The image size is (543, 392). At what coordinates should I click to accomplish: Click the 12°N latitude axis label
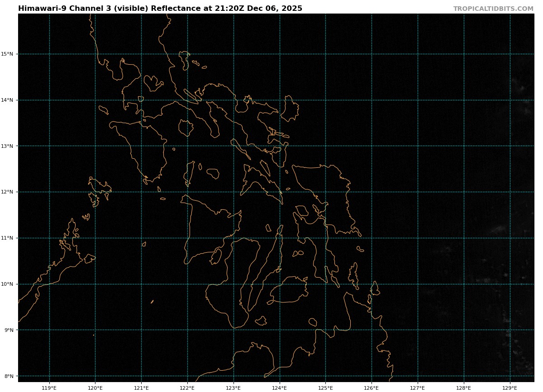click(8, 192)
